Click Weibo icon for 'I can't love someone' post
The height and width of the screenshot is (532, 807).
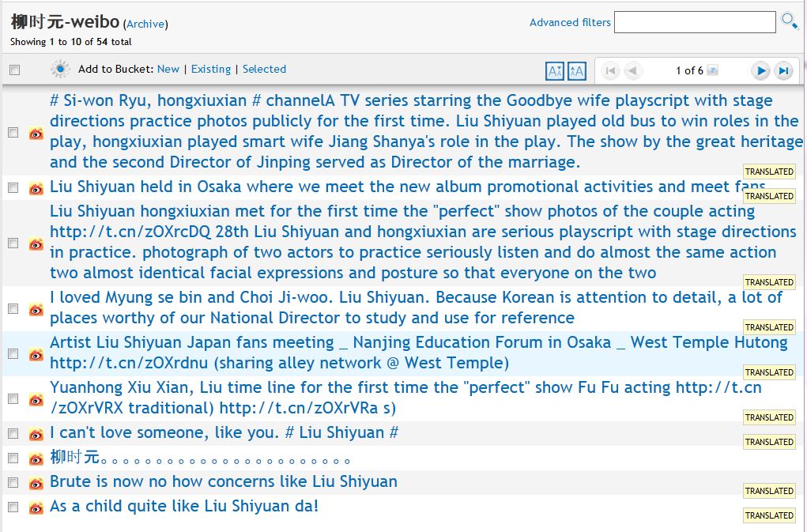point(36,434)
